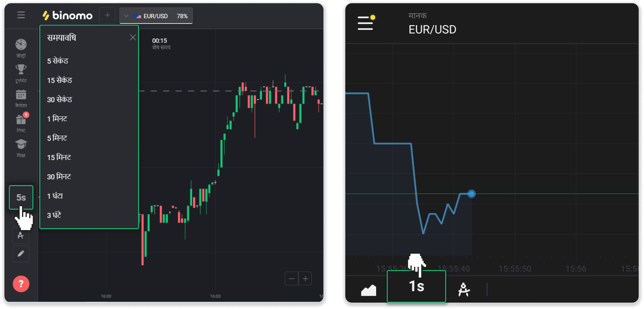Open the Education graduation cap icon

point(21,144)
